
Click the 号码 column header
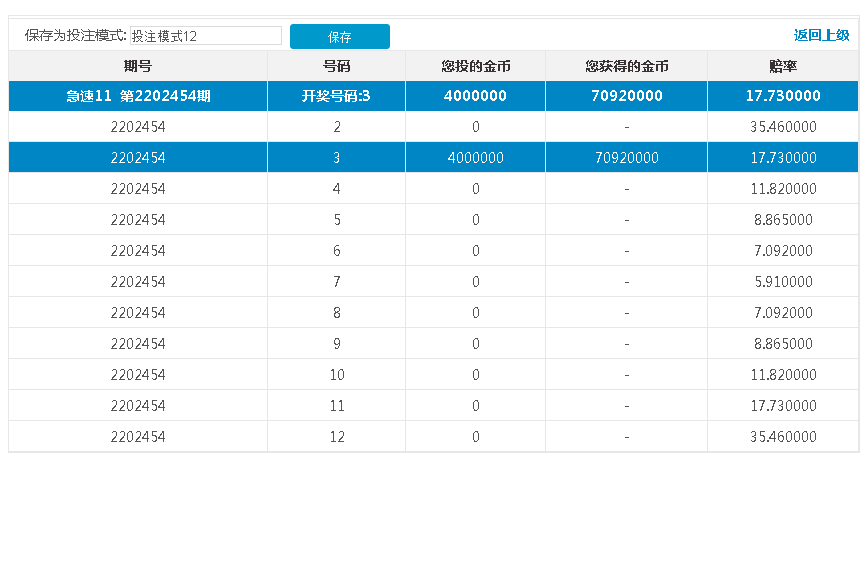336,67
